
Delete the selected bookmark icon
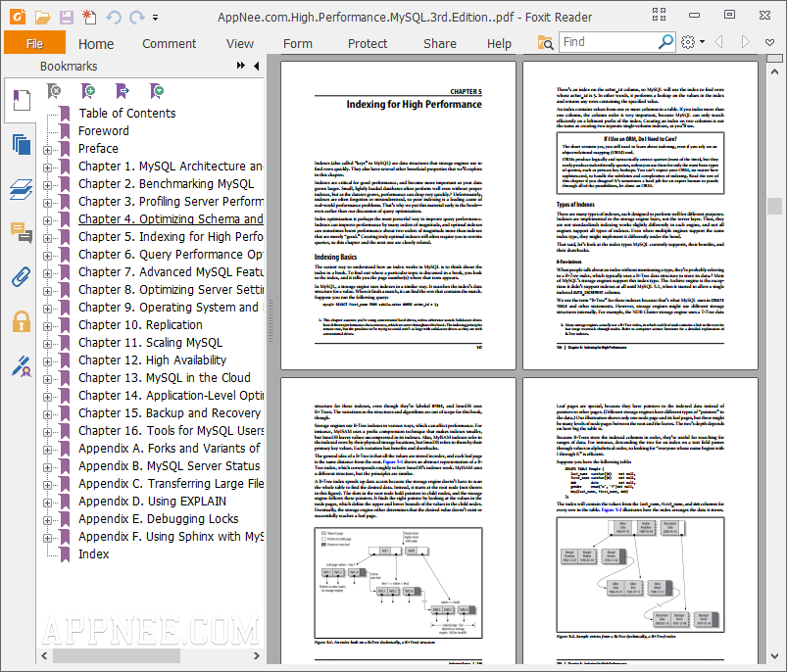pyautogui.click(x=54, y=91)
